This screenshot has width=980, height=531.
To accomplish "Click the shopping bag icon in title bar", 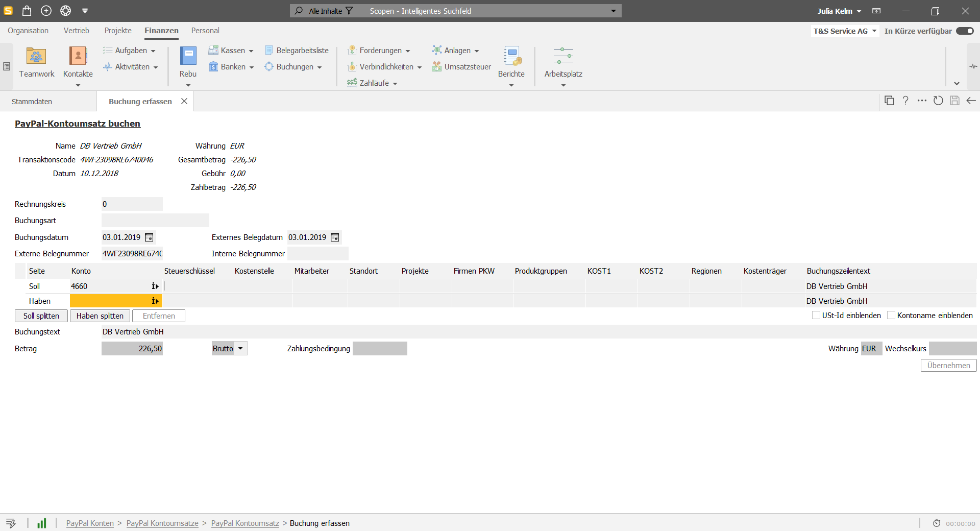I will pyautogui.click(x=27, y=11).
